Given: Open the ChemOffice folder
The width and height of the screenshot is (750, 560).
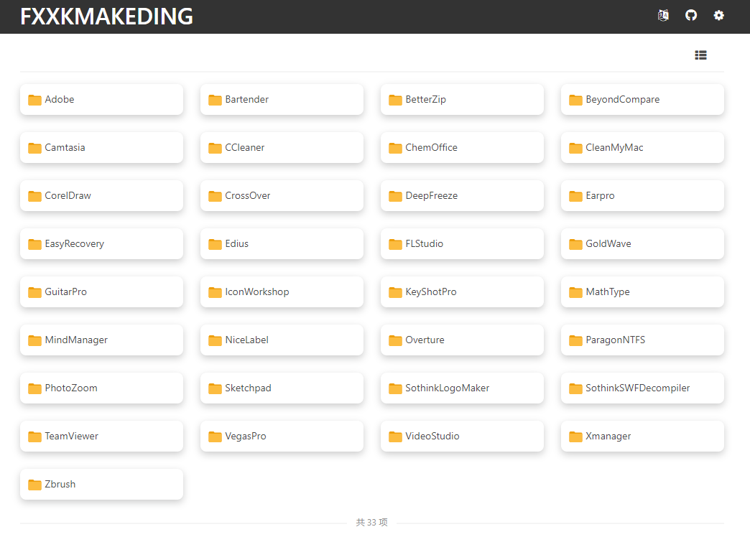Looking at the screenshot, I should pos(462,147).
